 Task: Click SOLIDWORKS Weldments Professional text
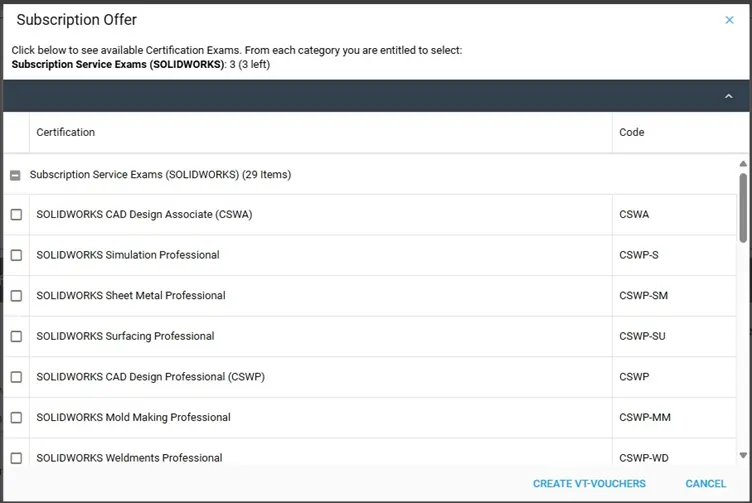click(129, 458)
